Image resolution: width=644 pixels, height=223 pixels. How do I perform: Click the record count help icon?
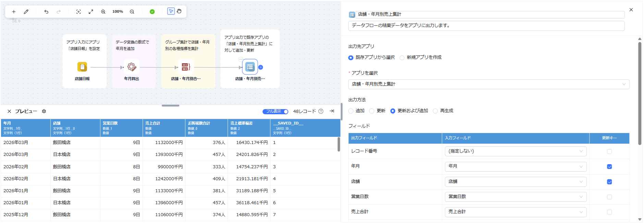coord(321,111)
